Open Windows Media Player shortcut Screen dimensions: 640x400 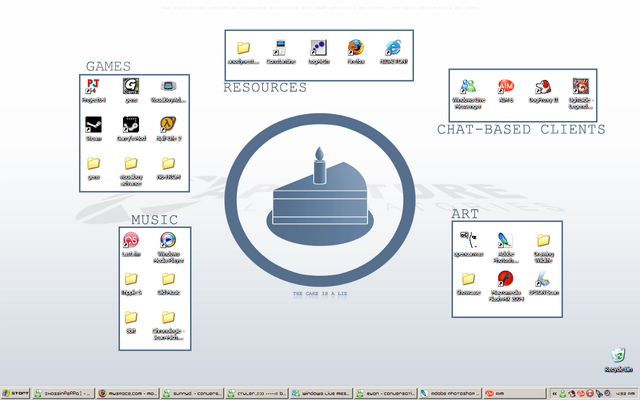tap(168, 240)
